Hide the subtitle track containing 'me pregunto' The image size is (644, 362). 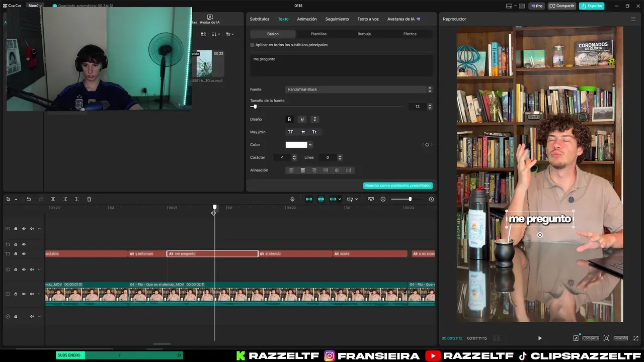click(x=24, y=254)
